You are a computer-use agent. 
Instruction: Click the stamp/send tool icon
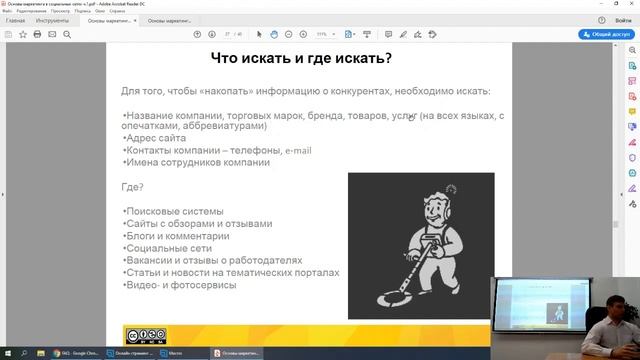click(433, 34)
